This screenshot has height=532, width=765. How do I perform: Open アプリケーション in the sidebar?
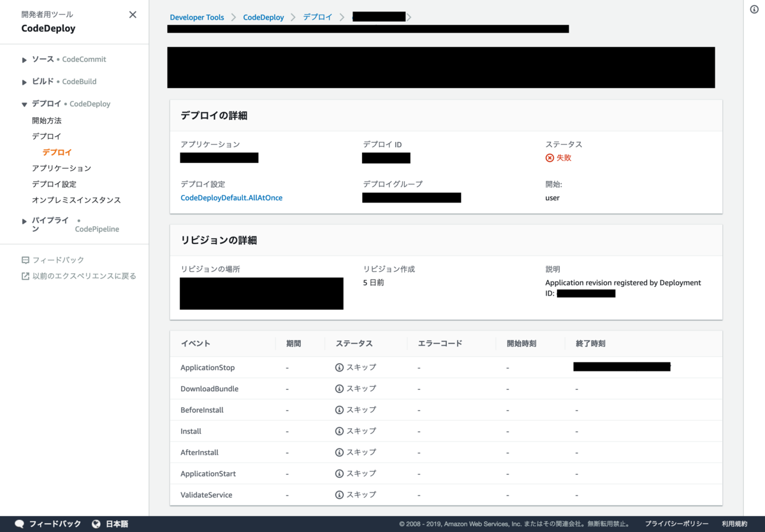(x=61, y=168)
